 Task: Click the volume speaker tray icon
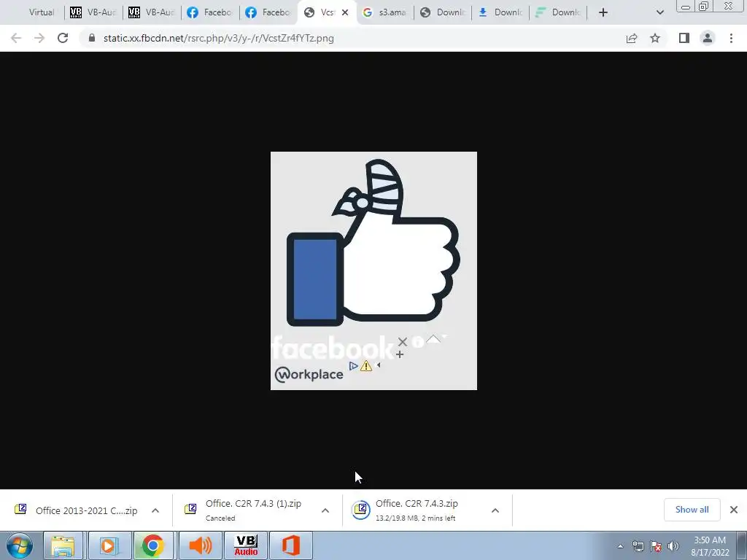pyautogui.click(x=673, y=546)
